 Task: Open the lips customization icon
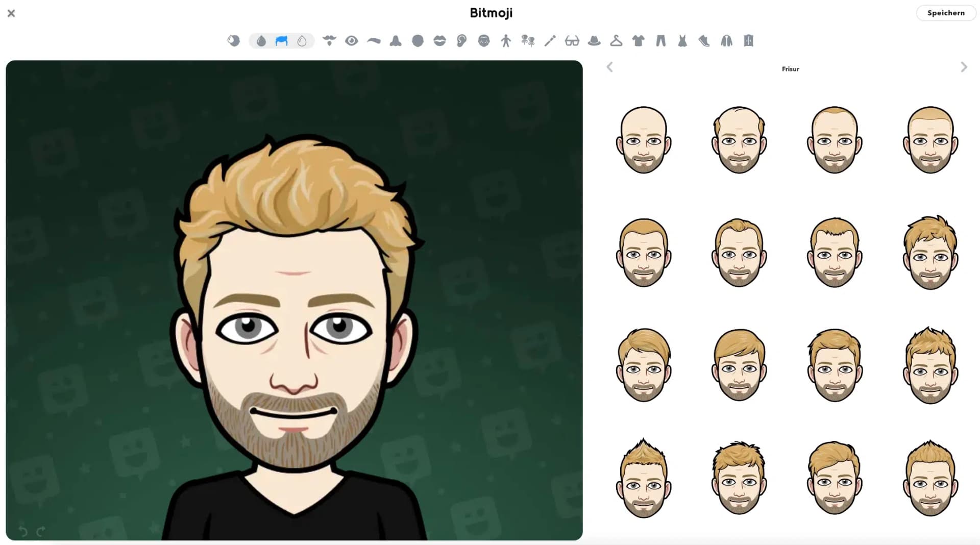click(439, 41)
